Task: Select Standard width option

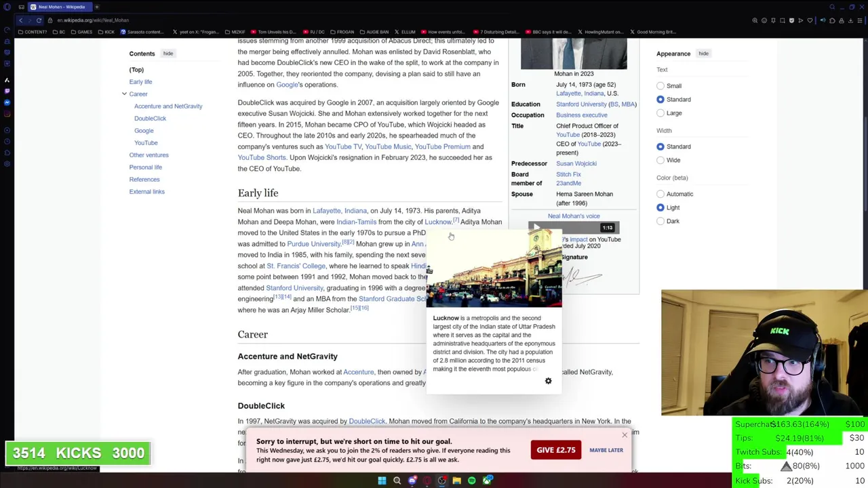Action: pyautogui.click(x=660, y=146)
